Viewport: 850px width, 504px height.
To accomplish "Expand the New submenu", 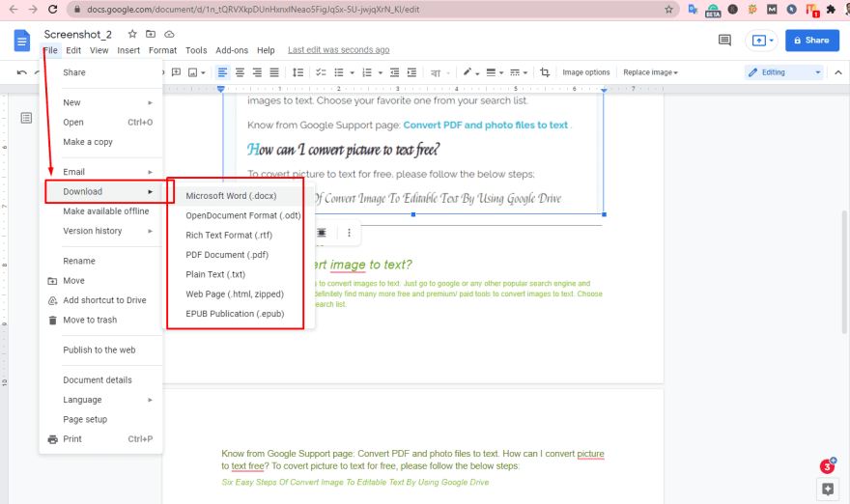I will [150, 103].
